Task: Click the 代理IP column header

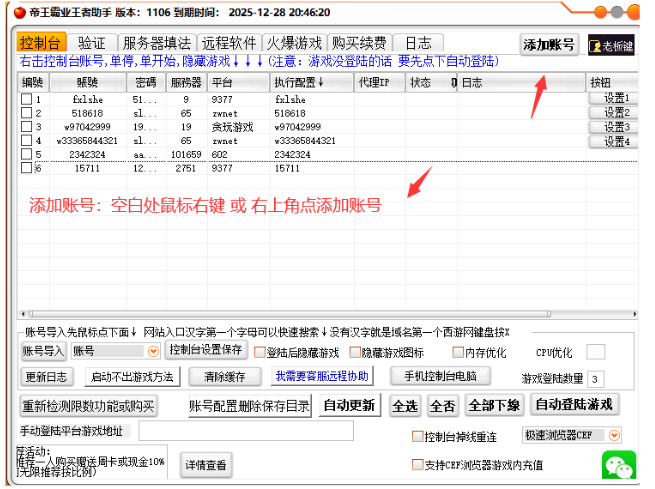Action: (379, 82)
